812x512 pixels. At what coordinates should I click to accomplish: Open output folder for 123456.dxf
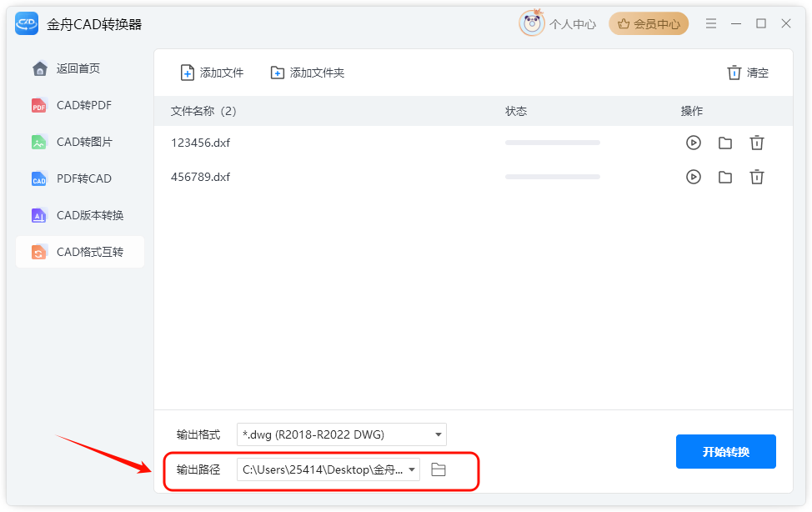click(725, 143)
